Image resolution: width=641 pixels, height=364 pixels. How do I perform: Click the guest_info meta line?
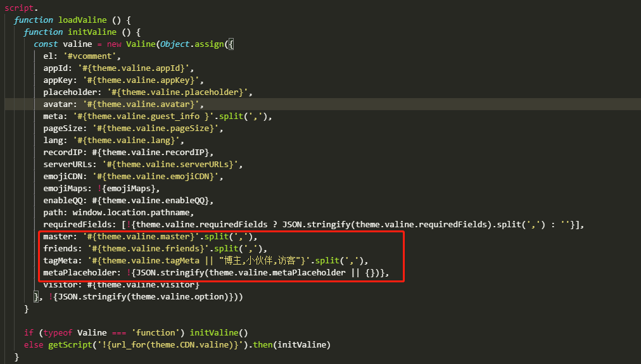point(157,116)
